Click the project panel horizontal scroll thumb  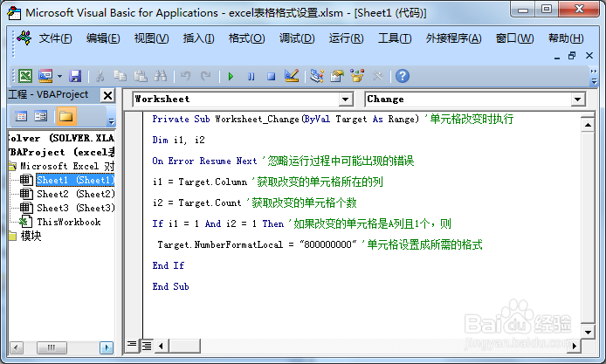(52, 347)
